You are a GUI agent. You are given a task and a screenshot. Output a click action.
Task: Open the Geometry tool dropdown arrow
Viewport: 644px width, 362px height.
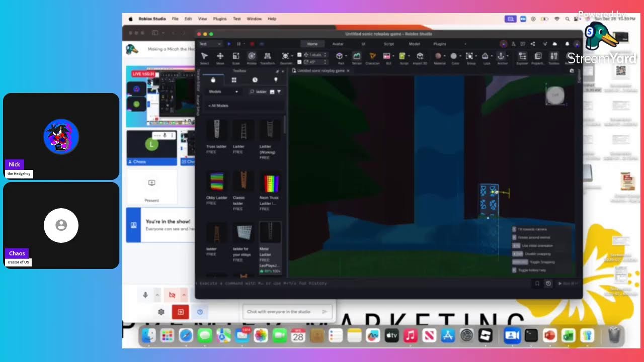[292, 55]
